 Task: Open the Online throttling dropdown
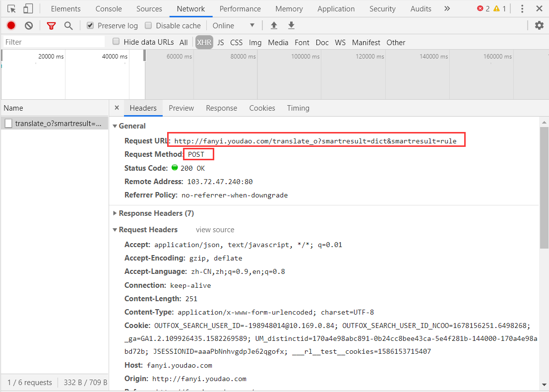click(x=234, y=26)
